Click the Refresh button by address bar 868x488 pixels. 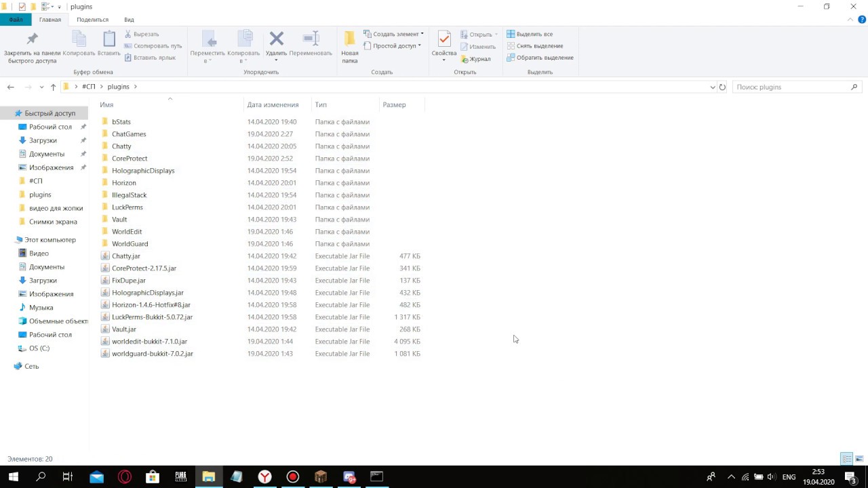(722, 87)
